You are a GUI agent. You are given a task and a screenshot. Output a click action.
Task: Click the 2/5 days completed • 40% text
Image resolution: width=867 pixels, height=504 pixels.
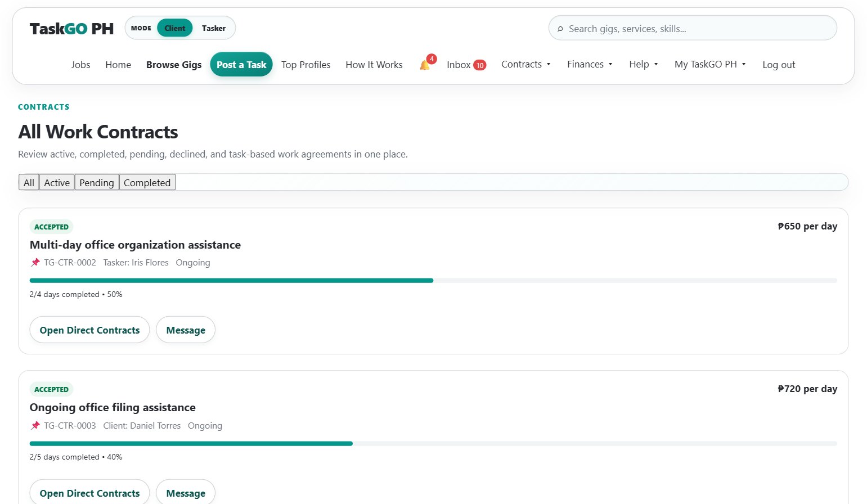76,457
